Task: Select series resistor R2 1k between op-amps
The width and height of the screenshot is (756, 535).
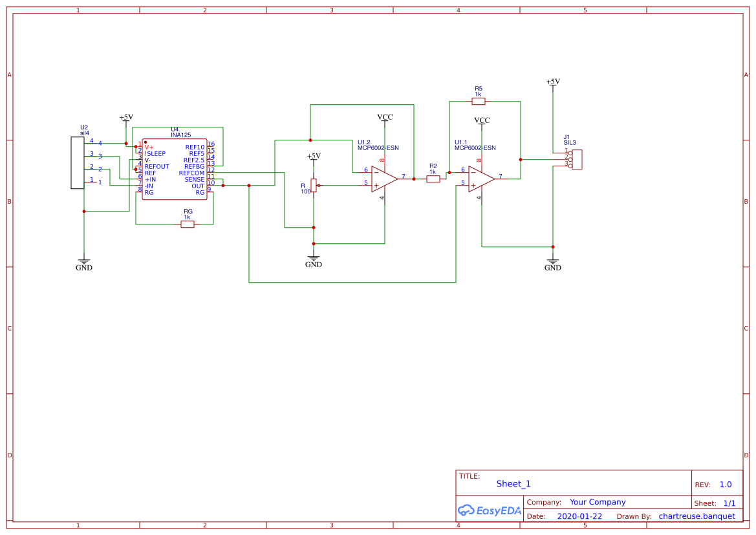Action: pyautogui.click(x=432, y=178)
